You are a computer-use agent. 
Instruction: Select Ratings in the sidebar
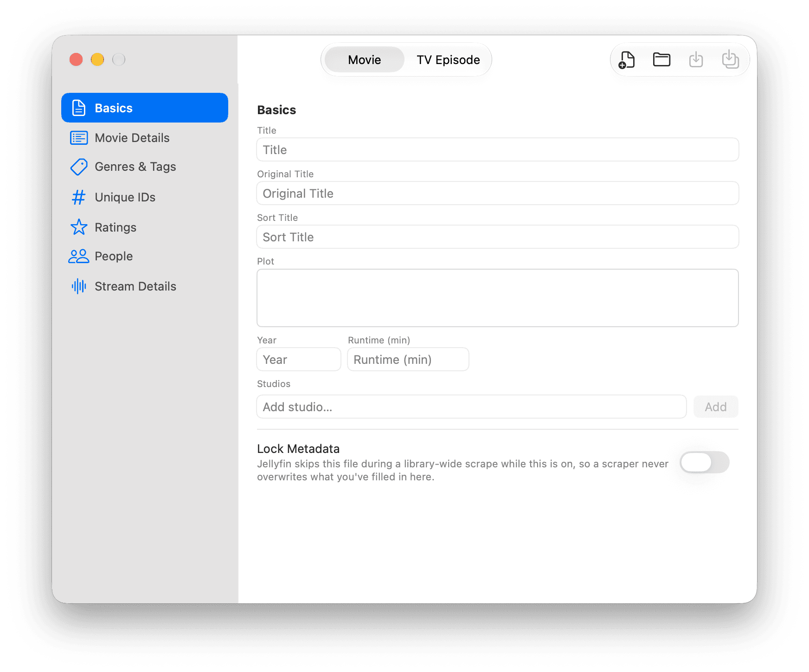point(145,227)
